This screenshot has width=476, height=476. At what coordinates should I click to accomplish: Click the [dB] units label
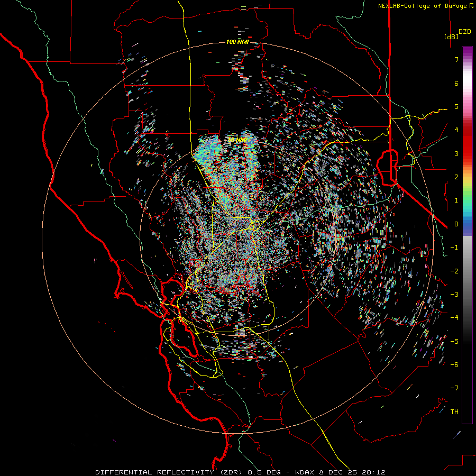point(451,36)
